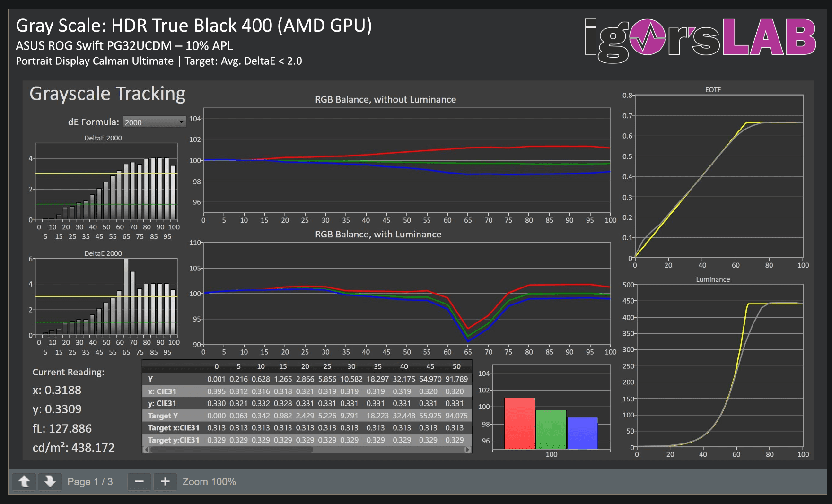Click the x: CIE31 value 0.395 cell
This screenshot has height=504, width=832.
[x=217, y=391]
